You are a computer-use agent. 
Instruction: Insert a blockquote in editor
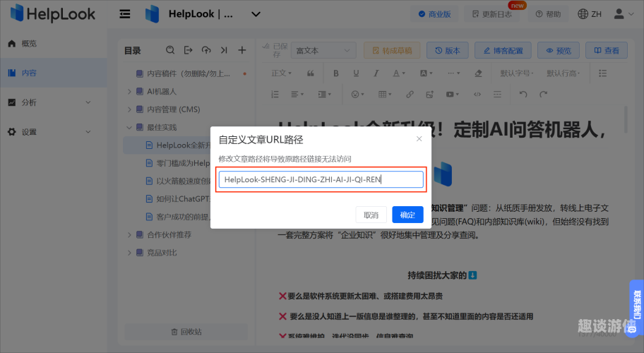point(311,73)
